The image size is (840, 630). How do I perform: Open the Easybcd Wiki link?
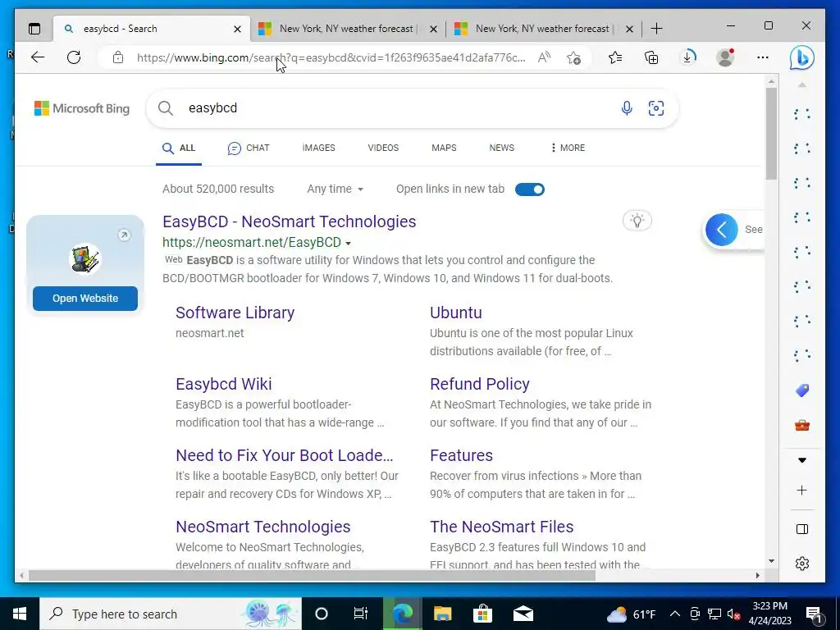(223, 384)
